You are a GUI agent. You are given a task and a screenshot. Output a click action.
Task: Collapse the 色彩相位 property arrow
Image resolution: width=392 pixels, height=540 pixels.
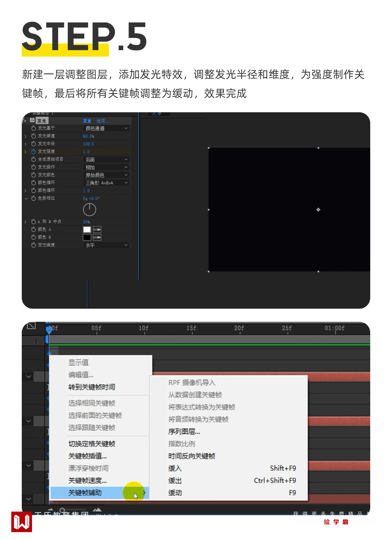pyautogui.click(x=26, y=198)
